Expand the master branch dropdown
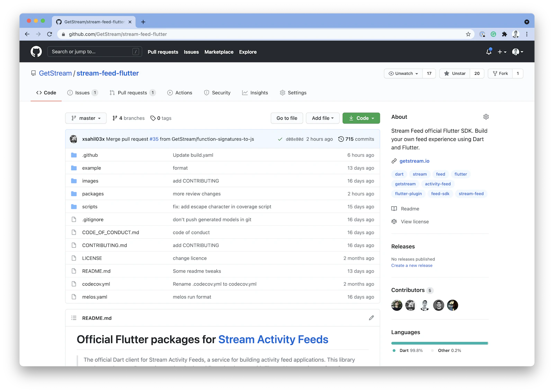The image size is (554, 392). pyautogui.click(x=86, y=118)
